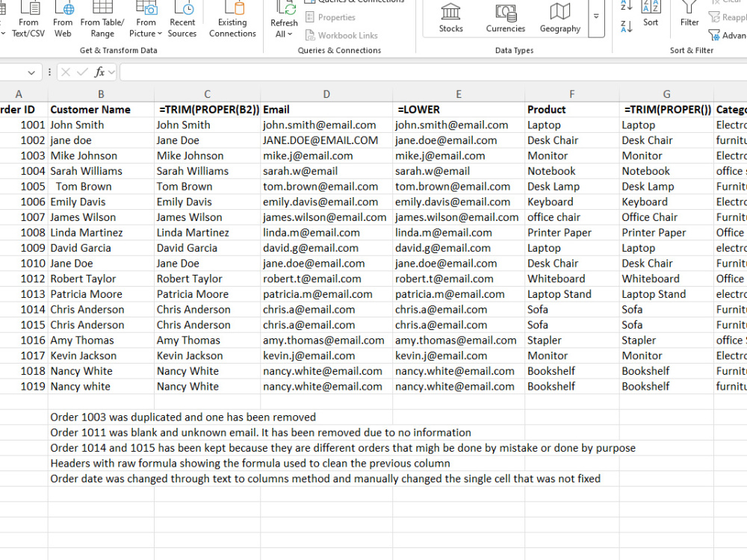
Task: Click the Product header cell
Action: coord(571,110)
